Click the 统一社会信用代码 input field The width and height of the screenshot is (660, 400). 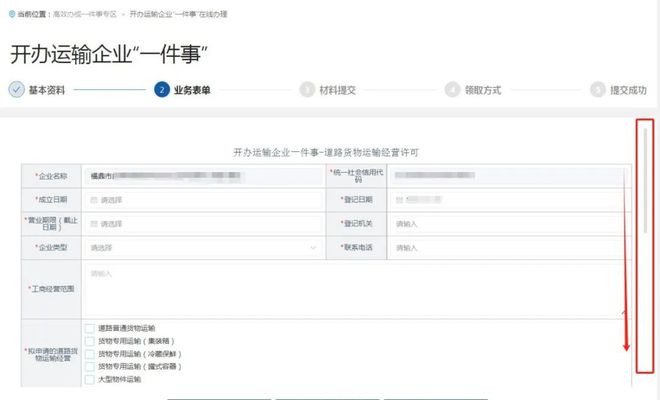click(x=508, y=176)
